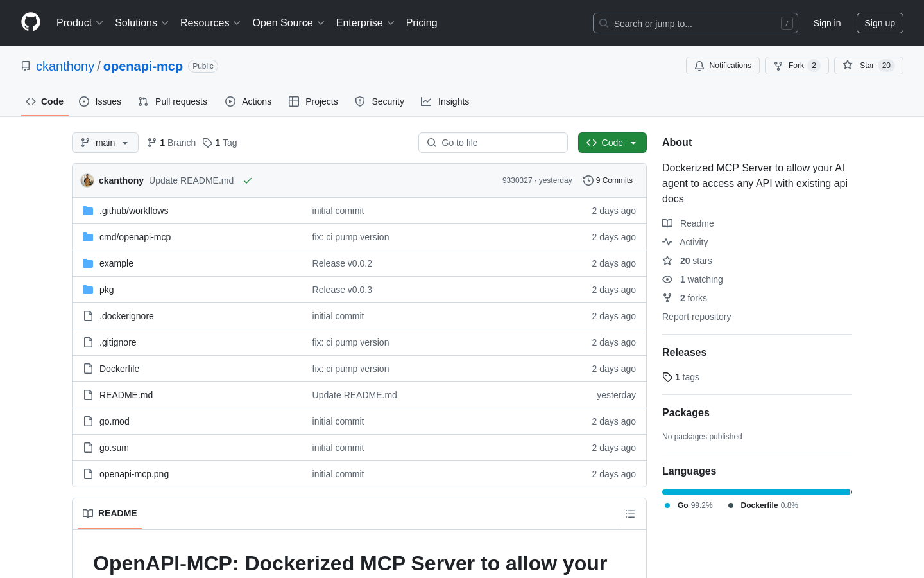
Task: Open the 9330327 commit hash link
Action: [517, 180]
